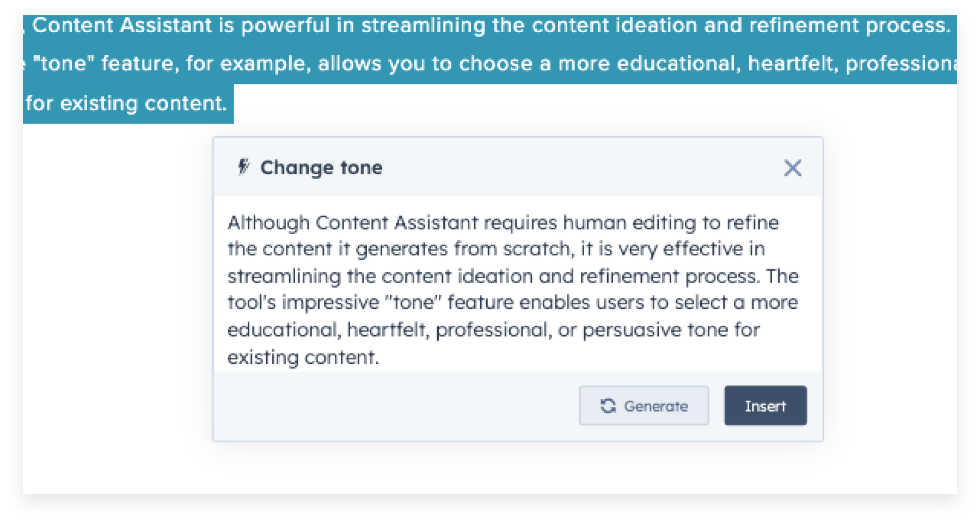Click the word "impressive" in generated text

[x=330, y=303]
